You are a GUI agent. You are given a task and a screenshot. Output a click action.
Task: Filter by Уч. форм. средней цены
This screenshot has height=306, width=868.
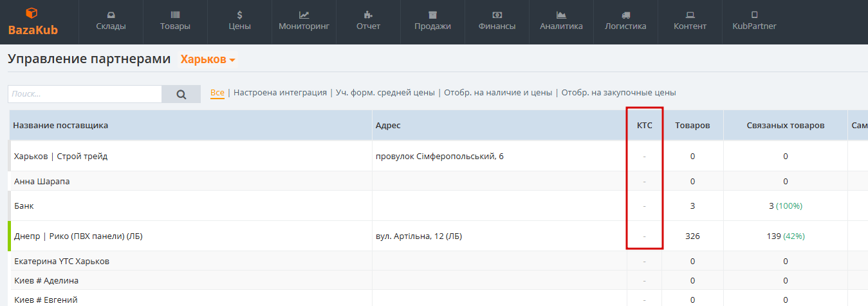pos(385,93)
